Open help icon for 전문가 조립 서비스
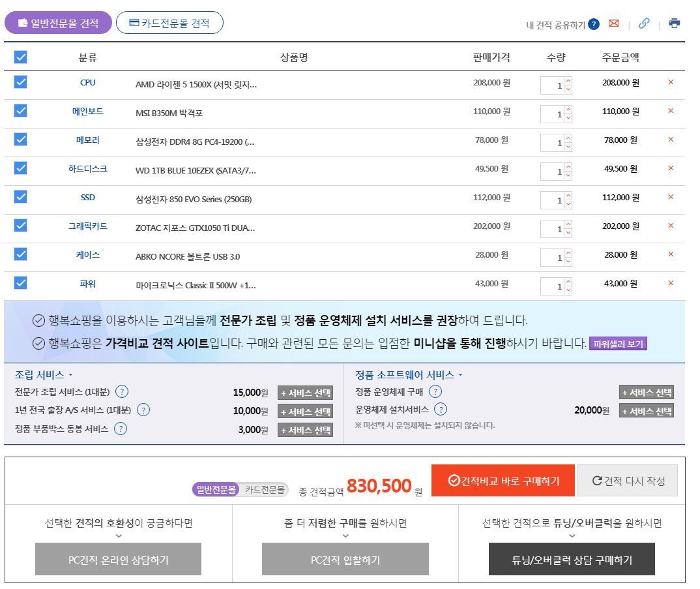Screen dimensions: 700x589 pos(121,391)
